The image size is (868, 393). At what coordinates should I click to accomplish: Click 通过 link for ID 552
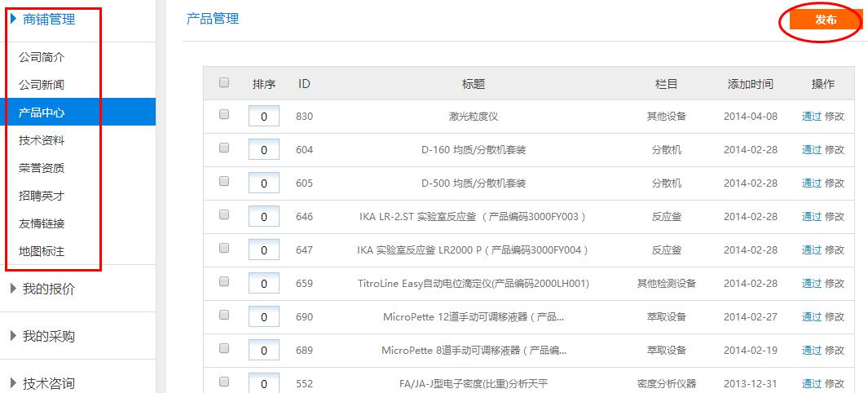tap(812, 383)
